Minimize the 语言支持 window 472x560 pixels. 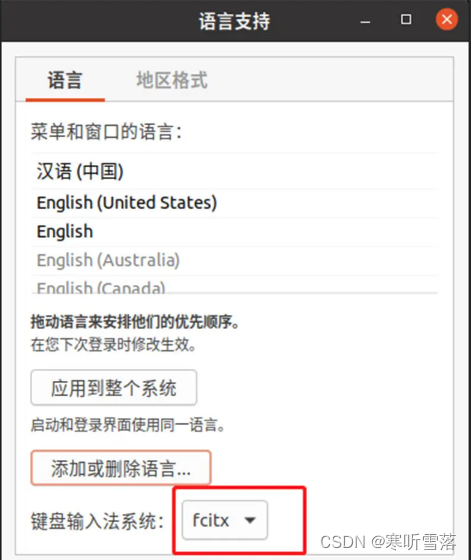365,21
